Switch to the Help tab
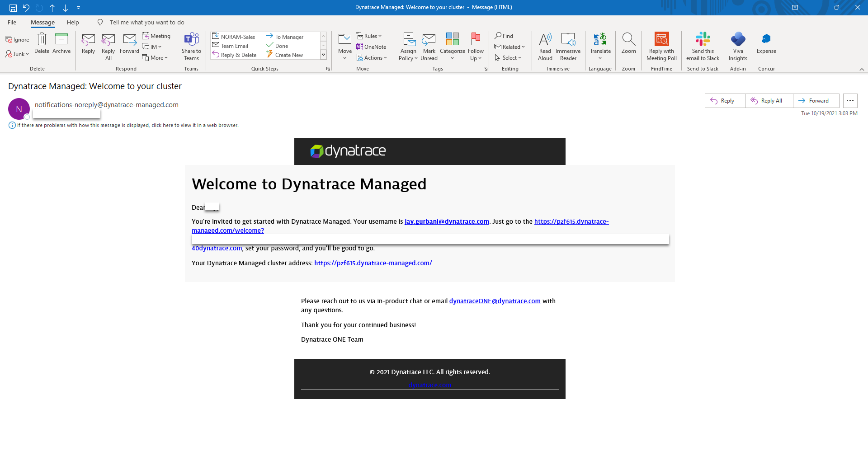Image resolution: width=868 pixels, height=470 pixels. tap(73, 23)
